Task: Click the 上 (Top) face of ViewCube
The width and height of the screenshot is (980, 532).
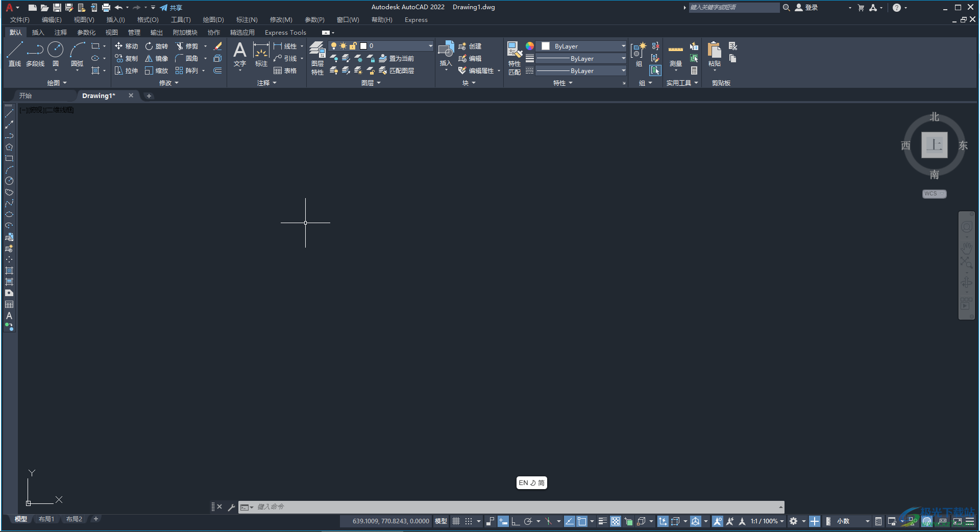Action: pyautogui.click(x=934, y=145)
